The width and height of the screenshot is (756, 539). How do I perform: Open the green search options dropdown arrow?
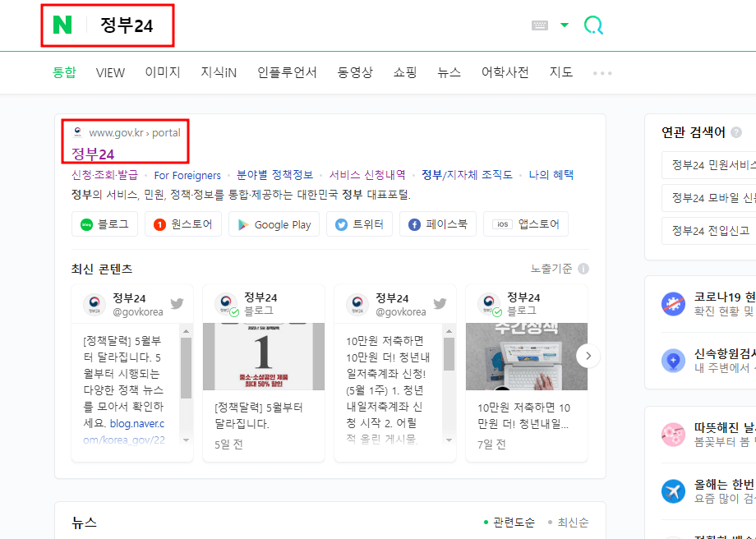tap(564, 25)
